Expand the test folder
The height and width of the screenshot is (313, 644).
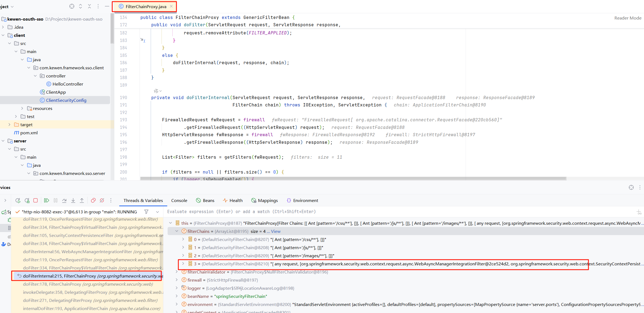tap(16, 116)
